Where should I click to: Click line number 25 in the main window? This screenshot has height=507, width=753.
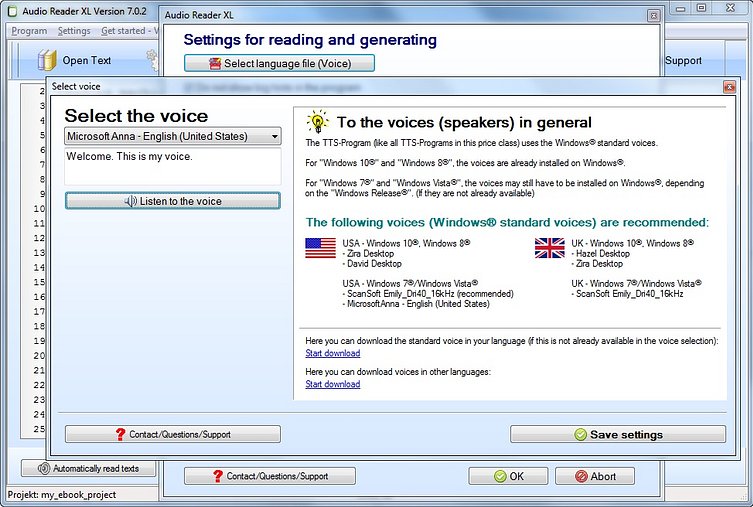(x=39, y=429)
